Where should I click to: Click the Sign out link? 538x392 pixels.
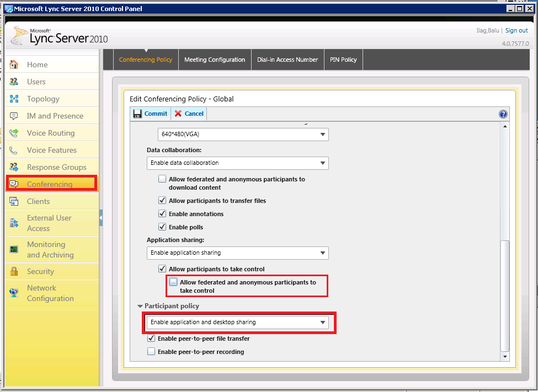click(x=516, y=30)
